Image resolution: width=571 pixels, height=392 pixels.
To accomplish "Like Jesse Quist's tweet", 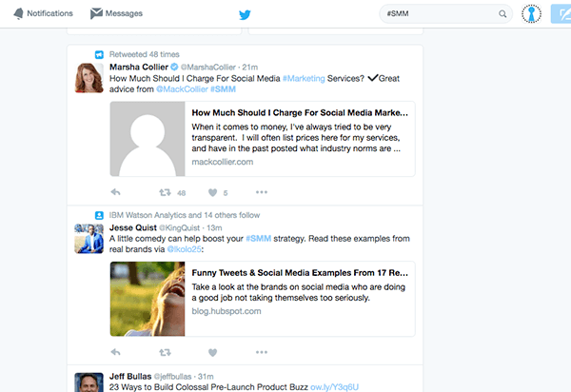I will click(212, 352).
